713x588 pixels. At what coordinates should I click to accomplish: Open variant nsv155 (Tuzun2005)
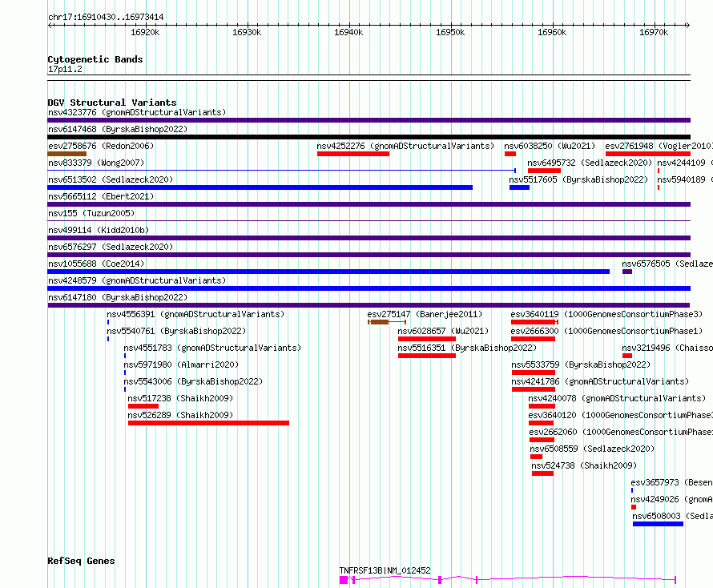[x=91, y=213]
